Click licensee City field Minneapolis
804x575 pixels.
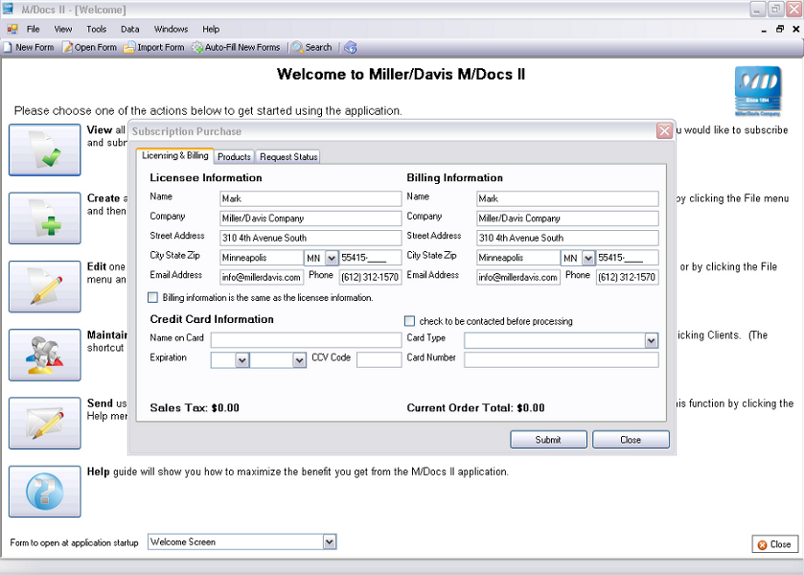tap(262, 257)
